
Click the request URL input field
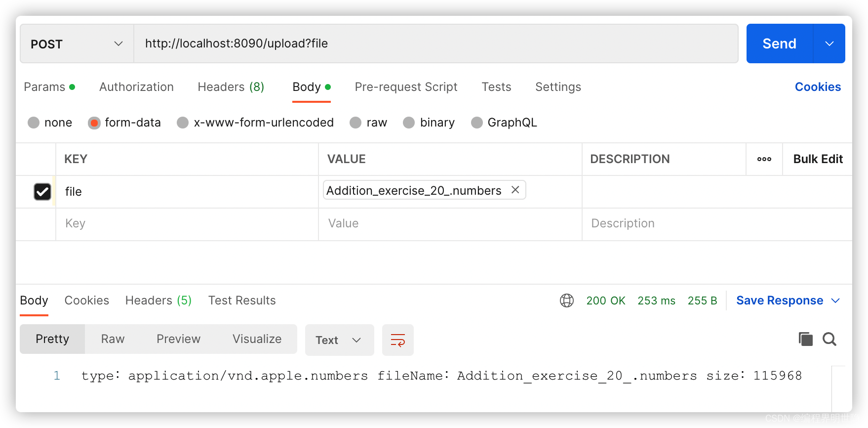pyautogui.click(x=434, y=44)
